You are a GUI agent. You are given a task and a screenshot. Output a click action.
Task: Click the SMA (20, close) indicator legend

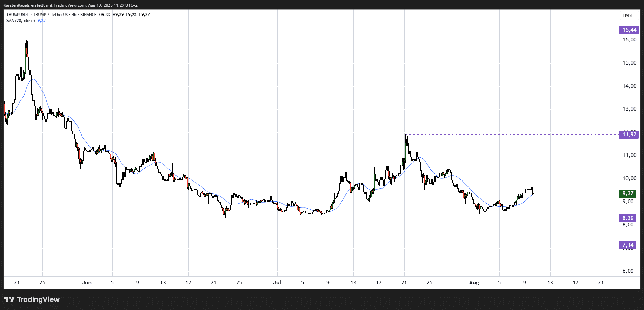pos(20,21)
